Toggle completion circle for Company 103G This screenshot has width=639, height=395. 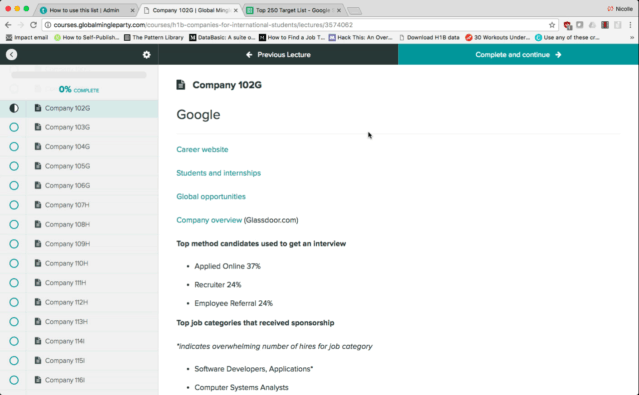click(14, 127)
